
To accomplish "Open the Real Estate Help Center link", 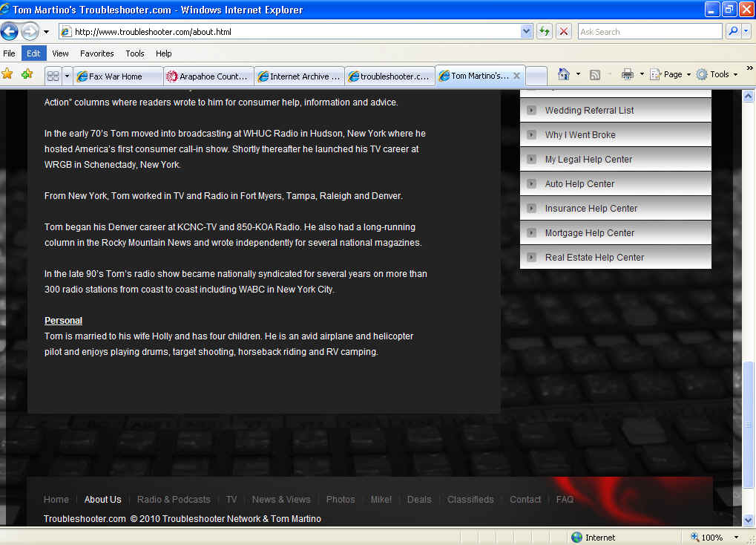I will pyautogui.click(x=594, y=258).
